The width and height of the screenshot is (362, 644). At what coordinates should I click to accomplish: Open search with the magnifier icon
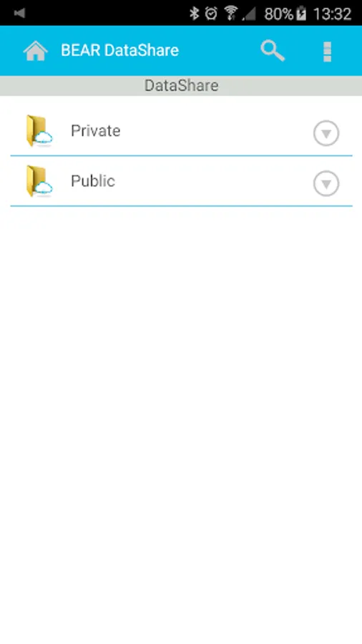[x=273, y=51]
